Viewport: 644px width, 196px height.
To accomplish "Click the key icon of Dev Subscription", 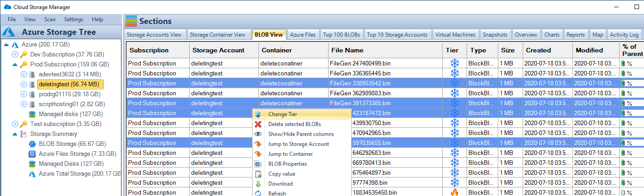I will pyautogui.click(x=24, y=55).
